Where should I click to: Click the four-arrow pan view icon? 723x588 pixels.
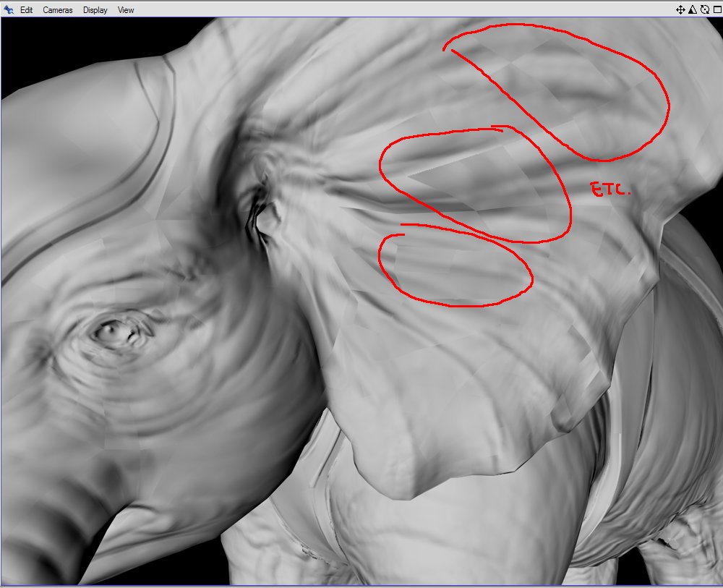pyautogui.click(x=680, y=9)
